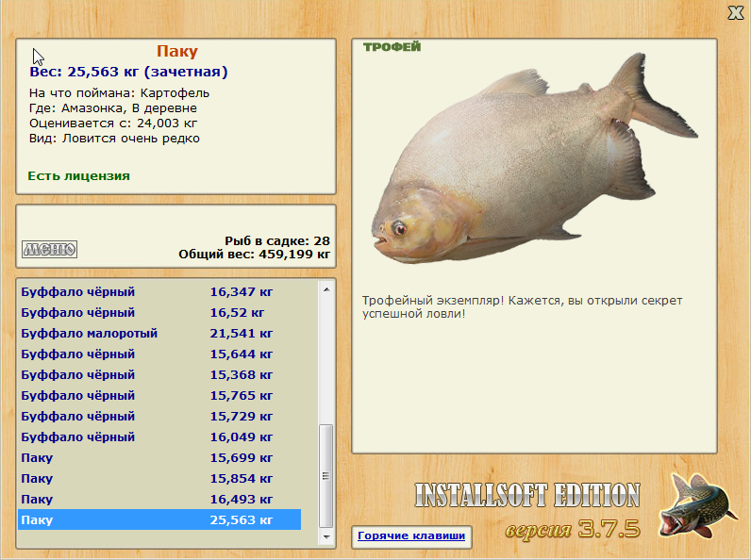
Task: Click the scrollbar up arrow in fish list
Action: [326, 289]
